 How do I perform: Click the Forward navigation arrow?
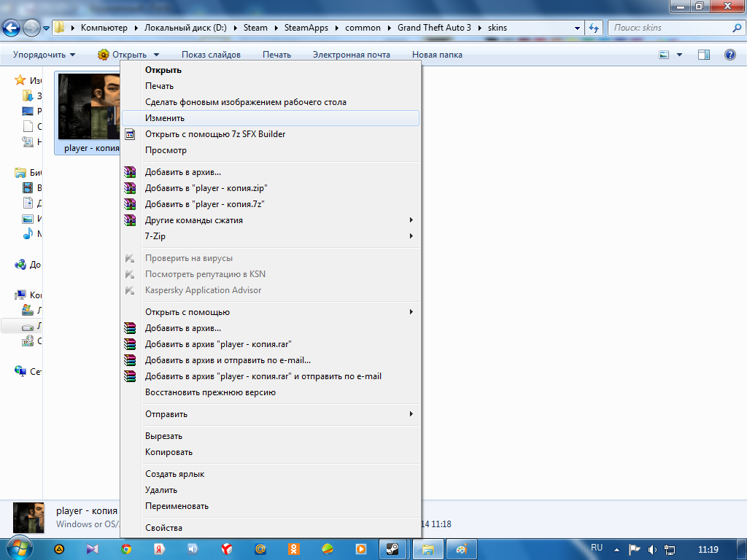31,28
